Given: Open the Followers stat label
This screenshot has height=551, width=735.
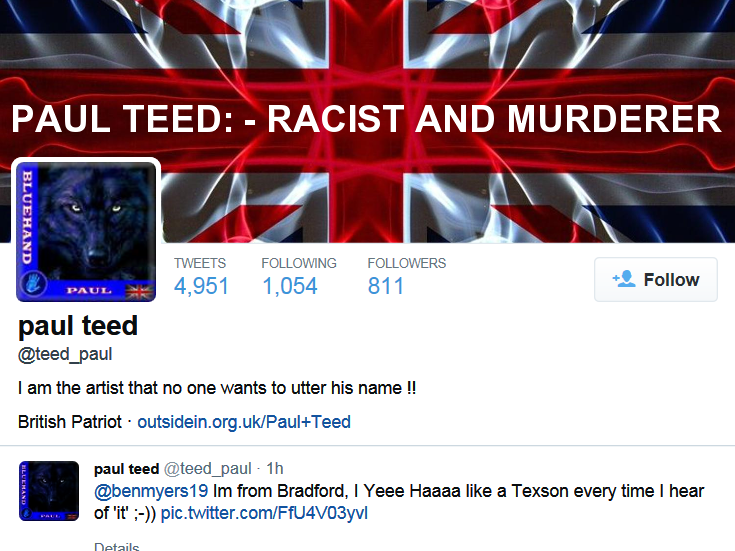Looking at the screenshot, I should 407,264.
